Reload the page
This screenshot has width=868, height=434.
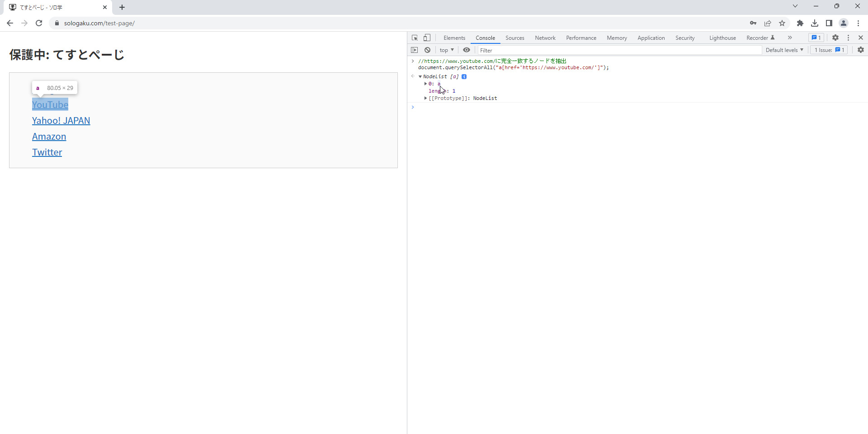point(39,23)
